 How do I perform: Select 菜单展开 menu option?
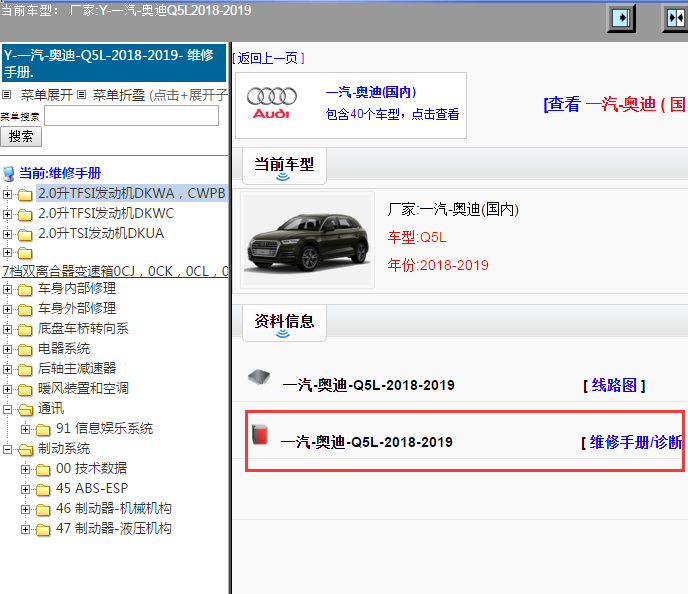click(47, 94)
